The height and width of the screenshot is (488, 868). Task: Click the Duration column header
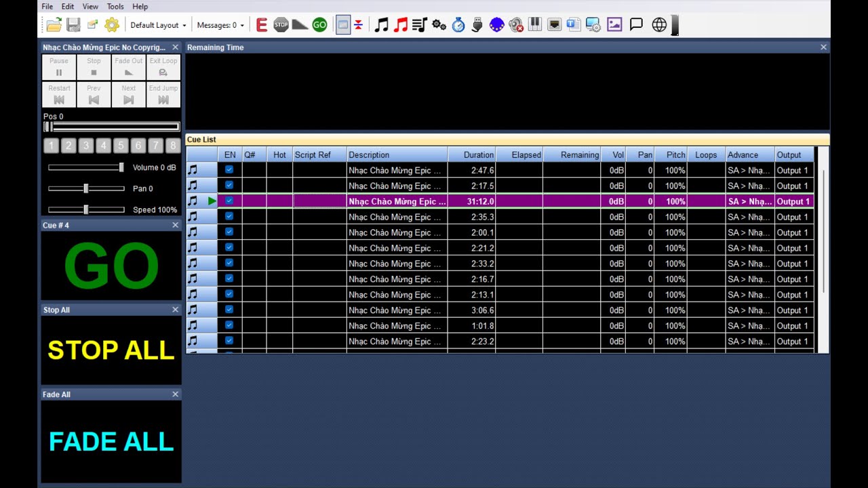tap(472, 155)
